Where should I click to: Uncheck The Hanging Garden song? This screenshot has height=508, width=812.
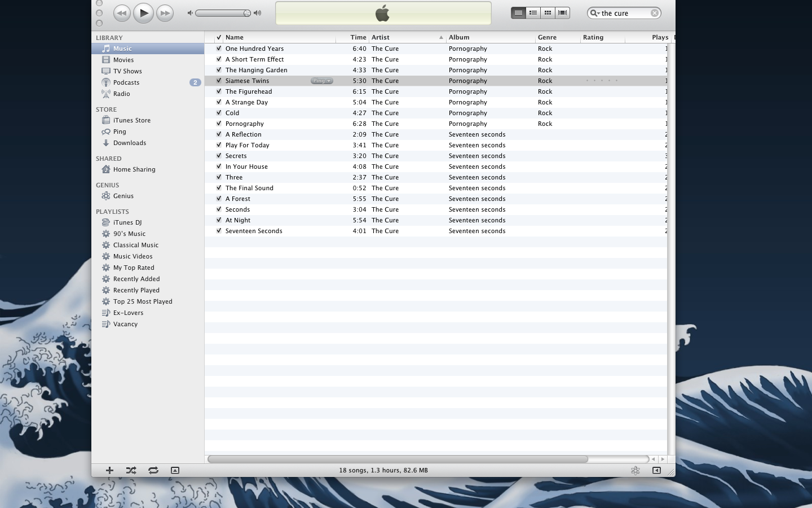coord(219,70)
